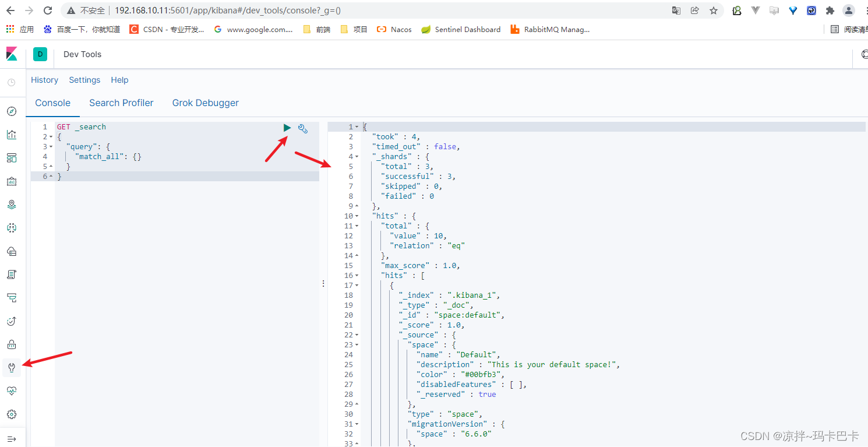Image resolution: width=868 pixels, height=447 pixels.
Task: Open Logs icon in sidebar
Action: [12, 274]
